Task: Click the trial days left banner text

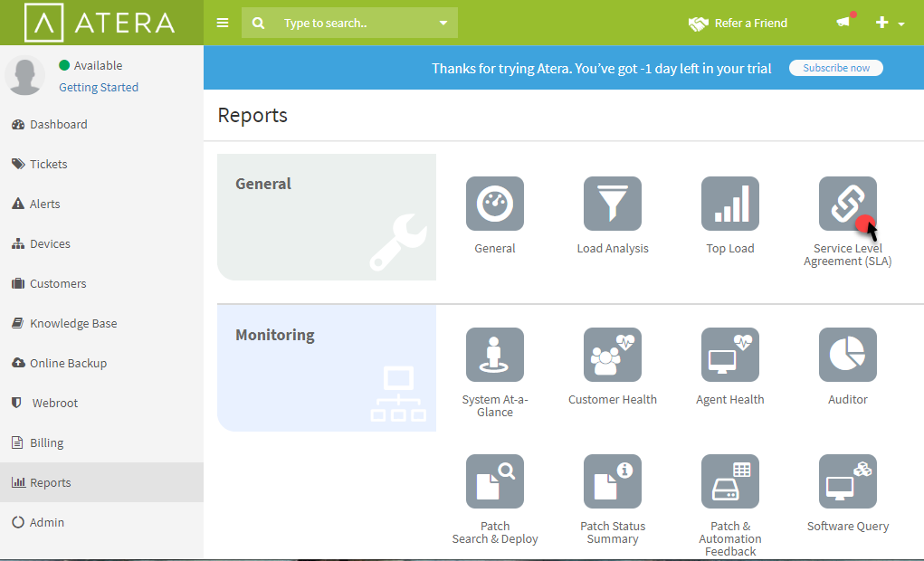Action: [x=601, y=69]
